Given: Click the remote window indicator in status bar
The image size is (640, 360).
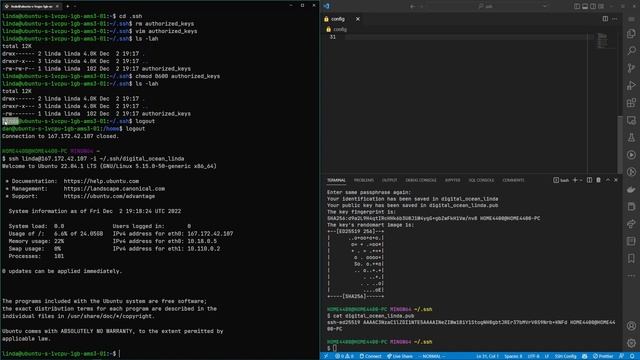Looking at the screenshot, I should coord(326,356).
